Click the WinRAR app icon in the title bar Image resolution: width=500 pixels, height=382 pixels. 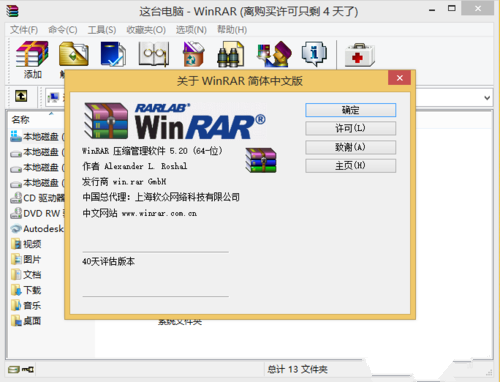[12, 11]
